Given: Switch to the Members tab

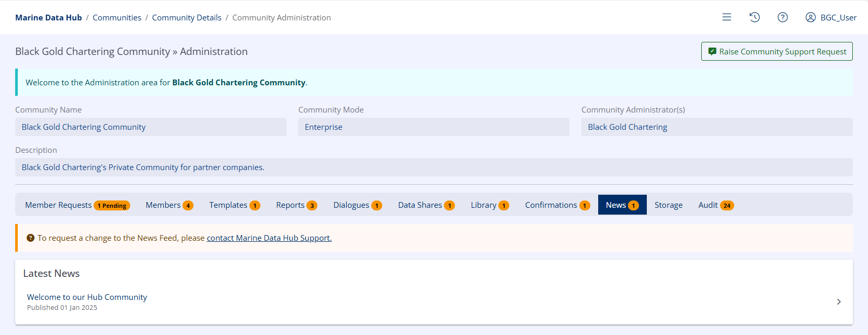Looking at the screenshot, I should click(x=169, y=205).
